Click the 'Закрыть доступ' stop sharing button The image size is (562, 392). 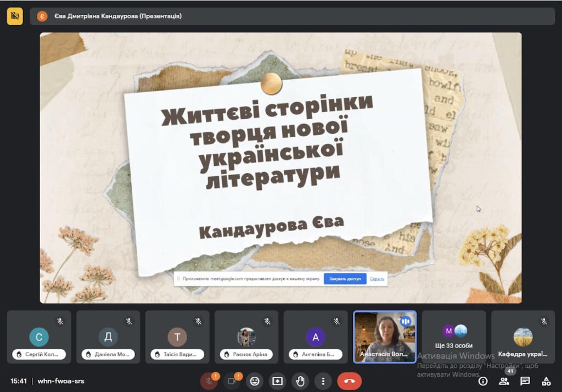pyautogui.click(x=345, y=279)
